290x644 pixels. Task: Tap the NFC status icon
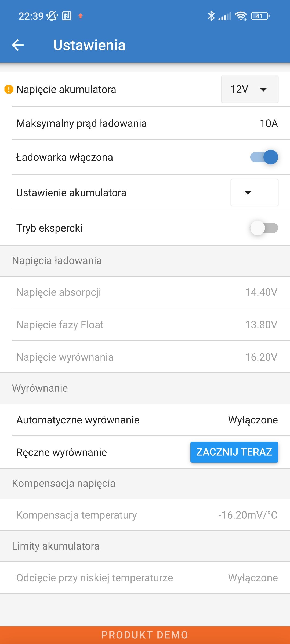point(67,16)
